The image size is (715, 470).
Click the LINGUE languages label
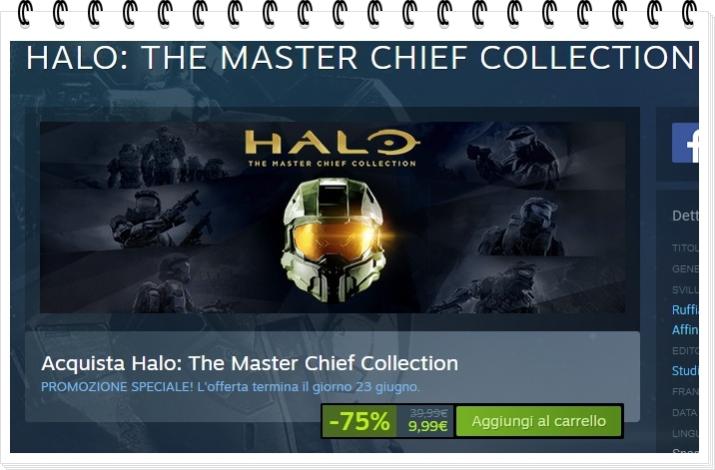tap(685, 433)
